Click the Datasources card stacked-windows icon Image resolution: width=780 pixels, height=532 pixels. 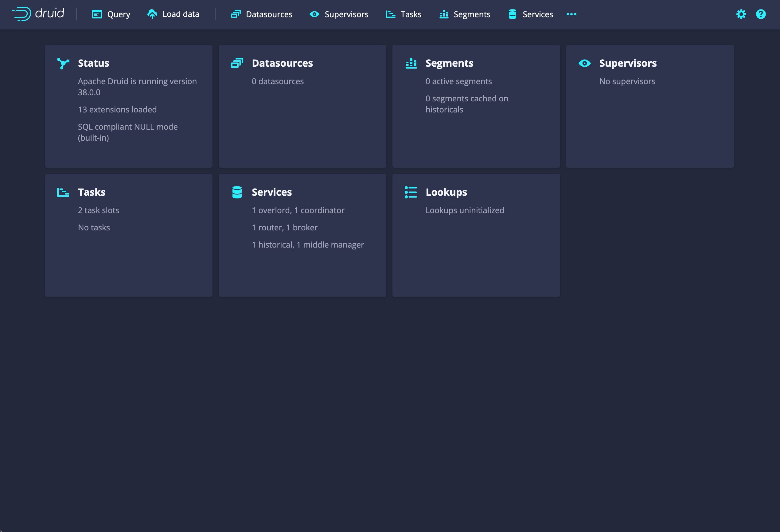pos(237,63)
